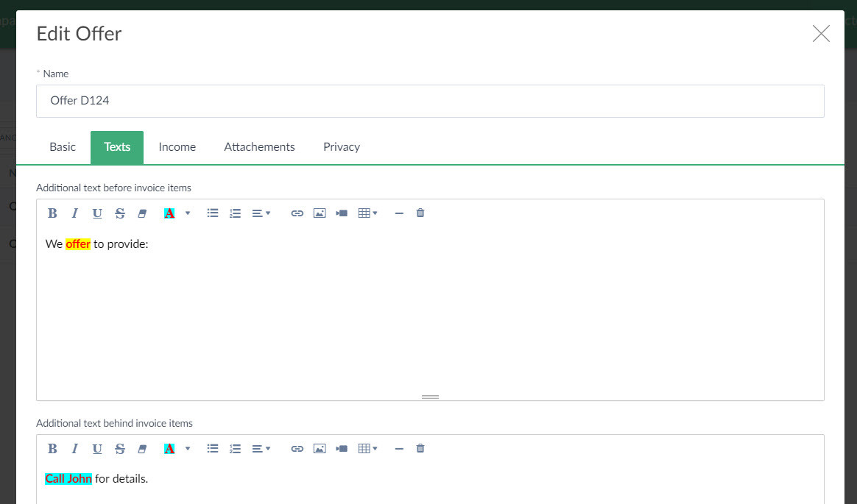Viewport: 857px width, 504px height.
Task: Close the Edit Offer dialog
Action: point(821,33)
